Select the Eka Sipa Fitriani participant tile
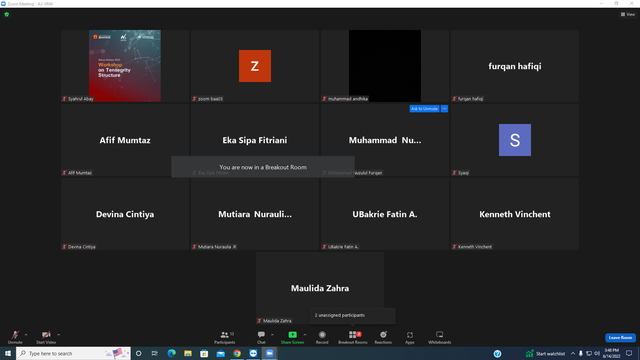This screenshot has width=640, height=360. [255, 140]
